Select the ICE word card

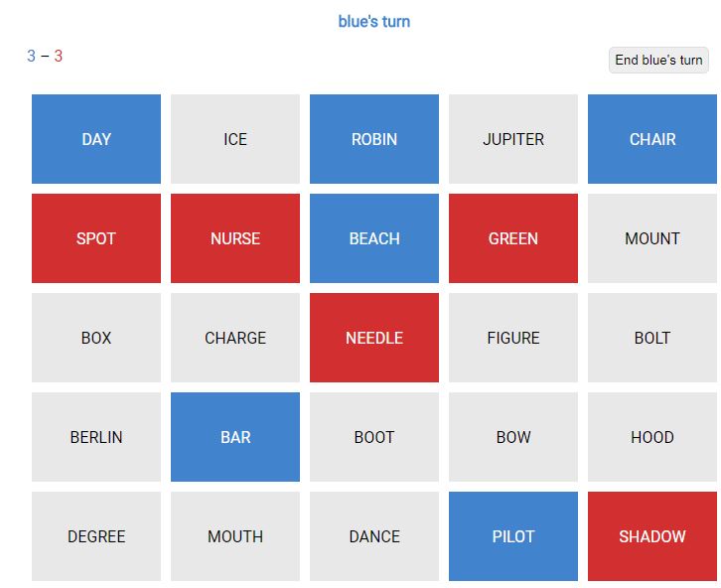coord(235,139)
